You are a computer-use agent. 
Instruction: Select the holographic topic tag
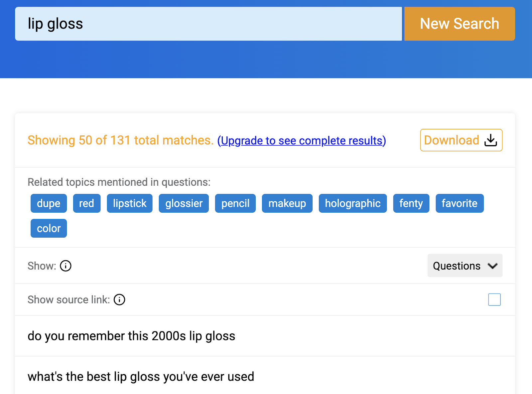352,203
